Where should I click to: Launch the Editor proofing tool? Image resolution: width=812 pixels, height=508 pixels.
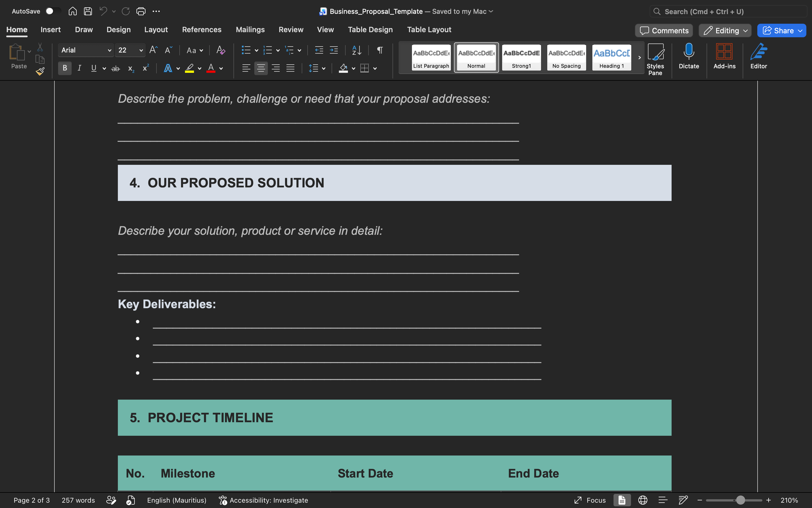(x=759, y=56)
